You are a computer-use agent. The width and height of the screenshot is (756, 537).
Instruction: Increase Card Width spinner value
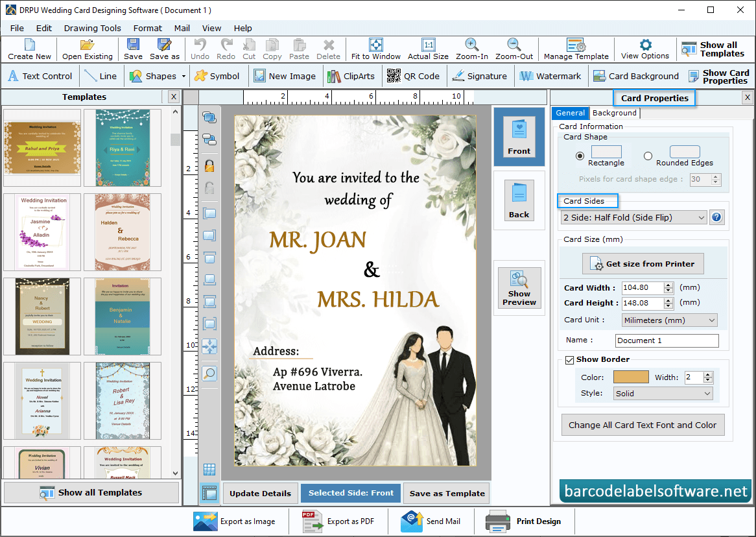[x=668, y=285]
